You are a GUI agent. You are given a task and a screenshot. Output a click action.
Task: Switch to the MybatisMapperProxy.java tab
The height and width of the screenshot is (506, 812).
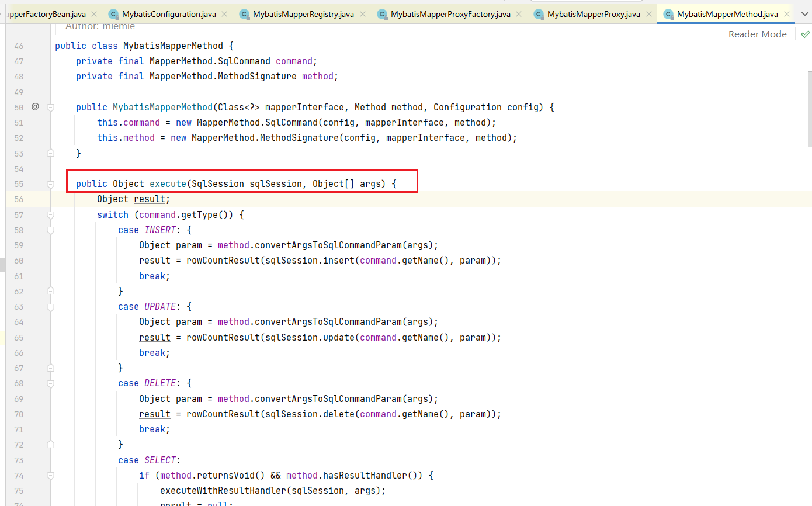593,14
